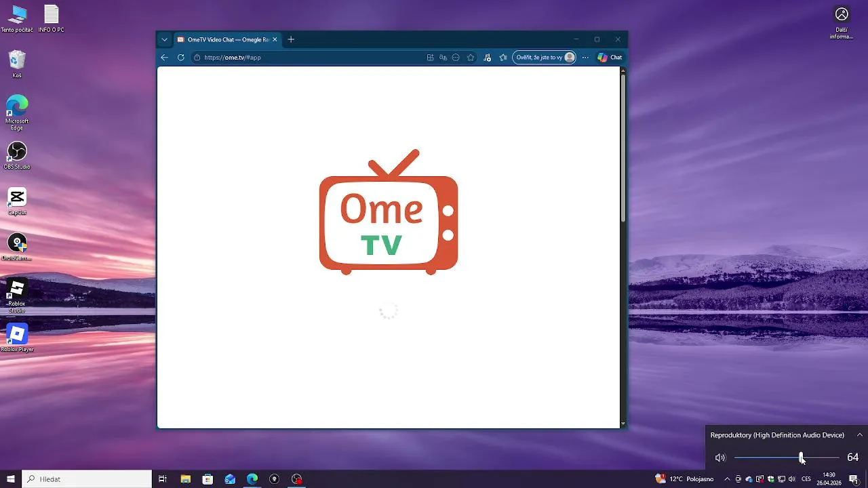Click the volume slider track
The image size is (868, 488).
coord(787,457)
